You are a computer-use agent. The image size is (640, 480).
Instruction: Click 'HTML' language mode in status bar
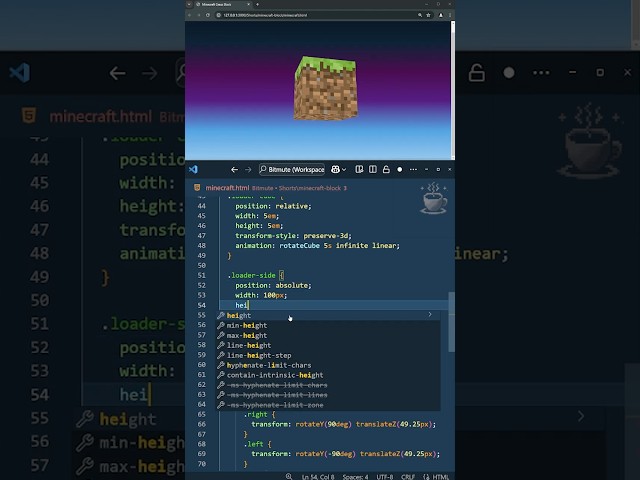[x=440, y=477]
